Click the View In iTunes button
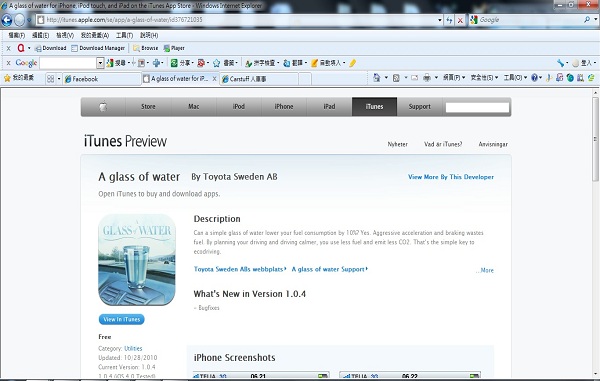This screenshot has height=381, width=600. [122, 319]
